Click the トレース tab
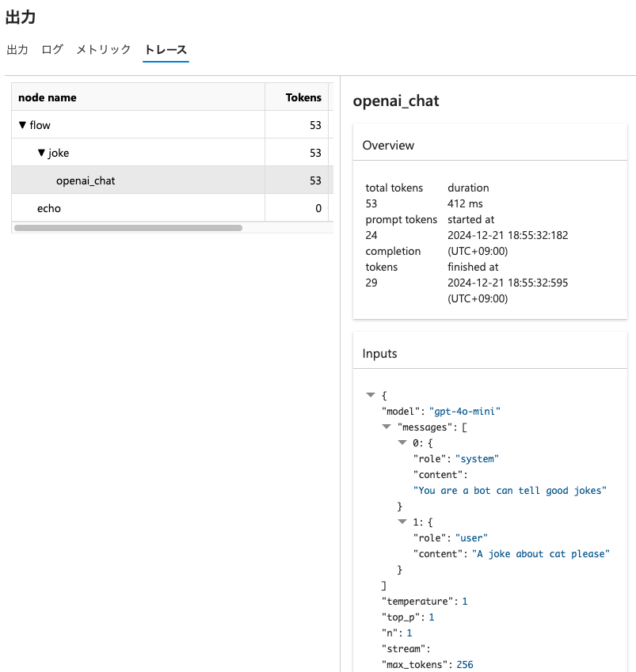The height and width of the screenshot is (672, 636). (x=166, y=50)
